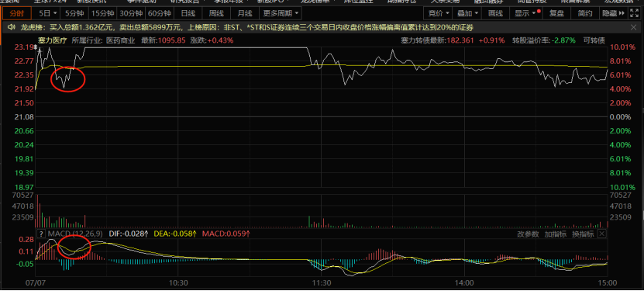Expand the 更多周期 dropdown
This screenshot has width=644, height=291.
(281, 13)
